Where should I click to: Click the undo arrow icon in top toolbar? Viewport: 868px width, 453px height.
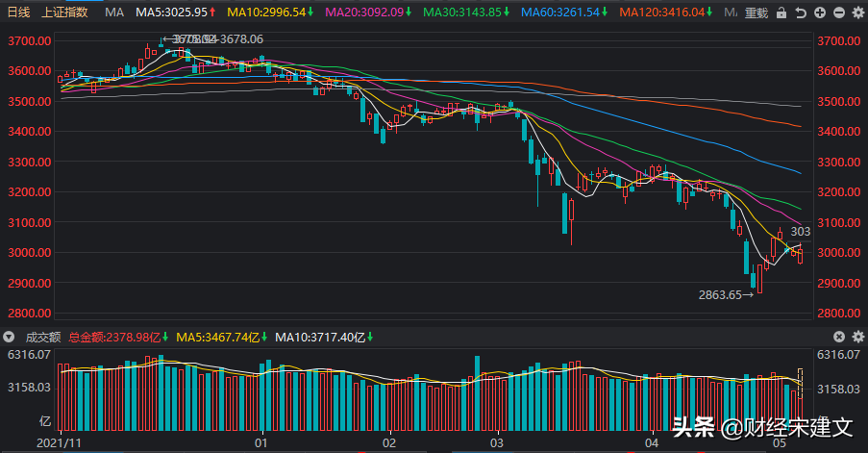point(801,13)
